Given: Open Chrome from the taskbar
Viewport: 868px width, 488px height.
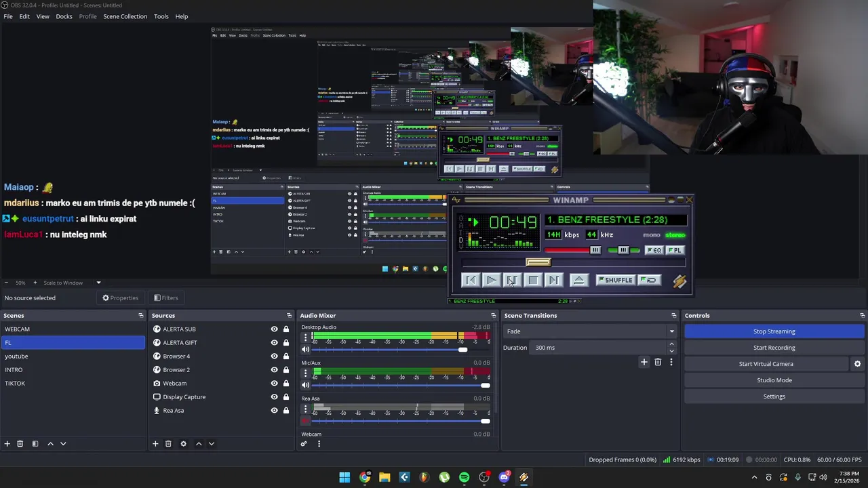Looking at the screenshot, I should (365, 477).
